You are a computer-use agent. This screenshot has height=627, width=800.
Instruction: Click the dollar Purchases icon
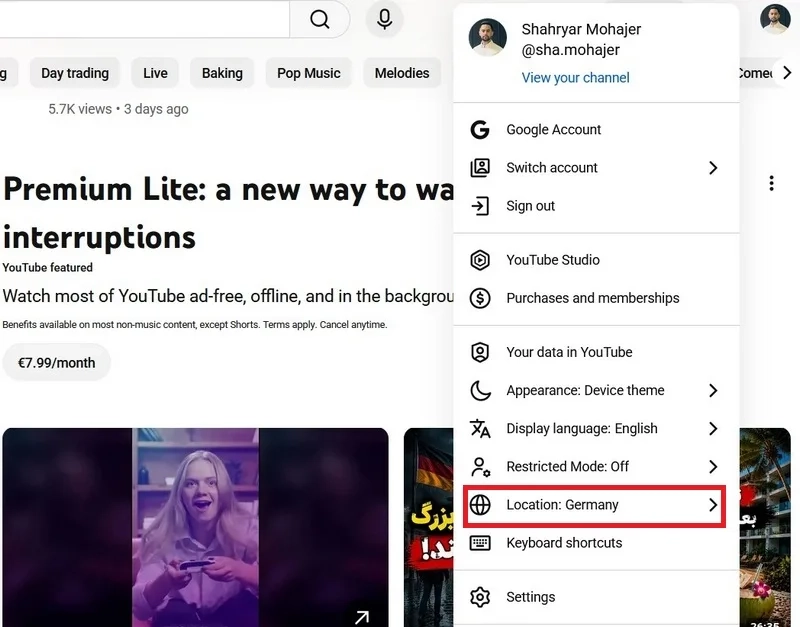coord(480,298)
